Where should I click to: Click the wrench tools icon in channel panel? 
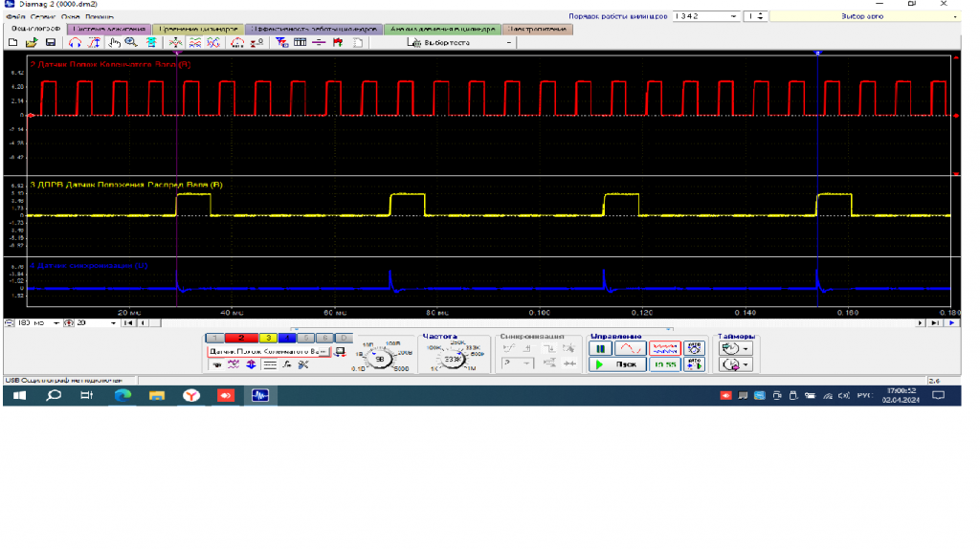tap(303, 364)
